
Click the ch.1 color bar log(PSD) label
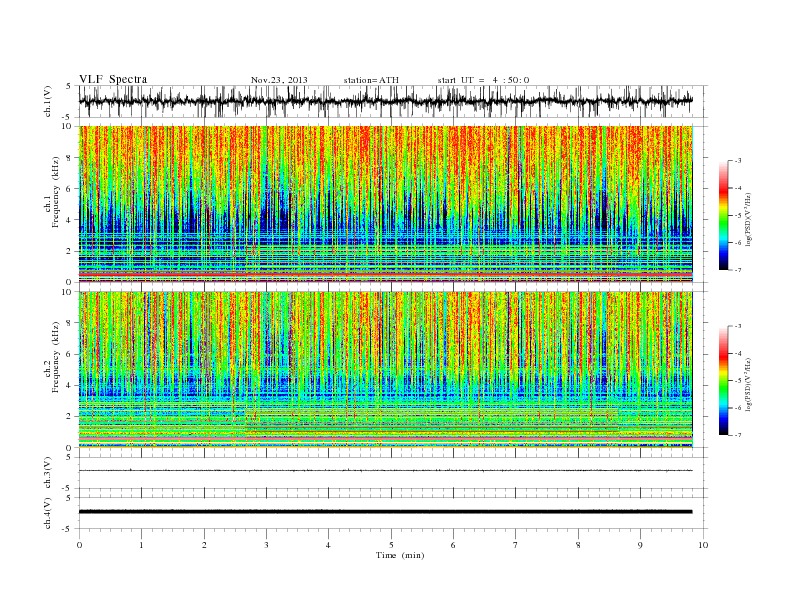749,219
